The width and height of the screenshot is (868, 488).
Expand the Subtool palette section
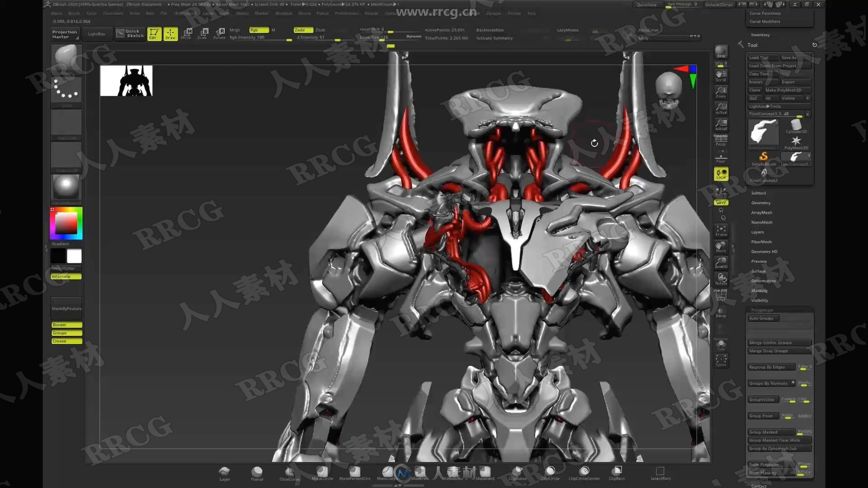point(758,193)
